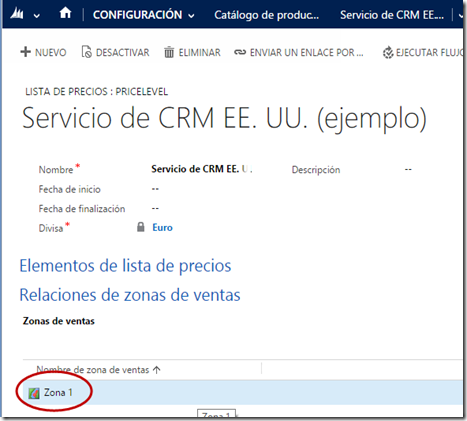Expand the dropdown next to CRM logo

[37, 16]
